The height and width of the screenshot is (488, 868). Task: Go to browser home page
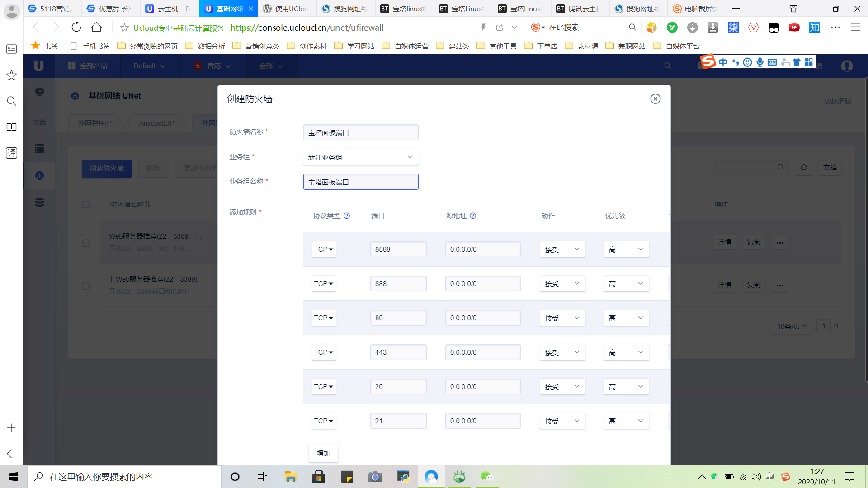[x=96, y=28]
